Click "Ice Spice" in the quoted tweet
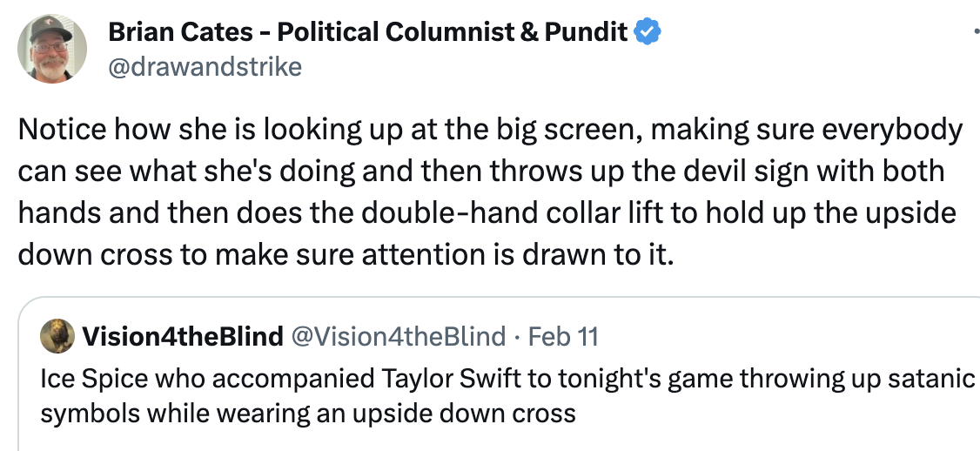This screenshot has height=451, width=980. (81, 379)
